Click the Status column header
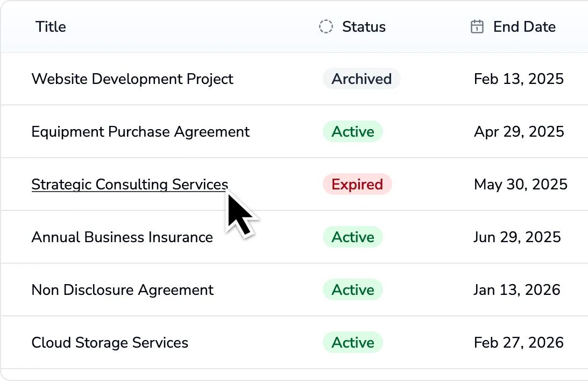Image resolution: width=588 pixels, height=381 pixels. 364,26
